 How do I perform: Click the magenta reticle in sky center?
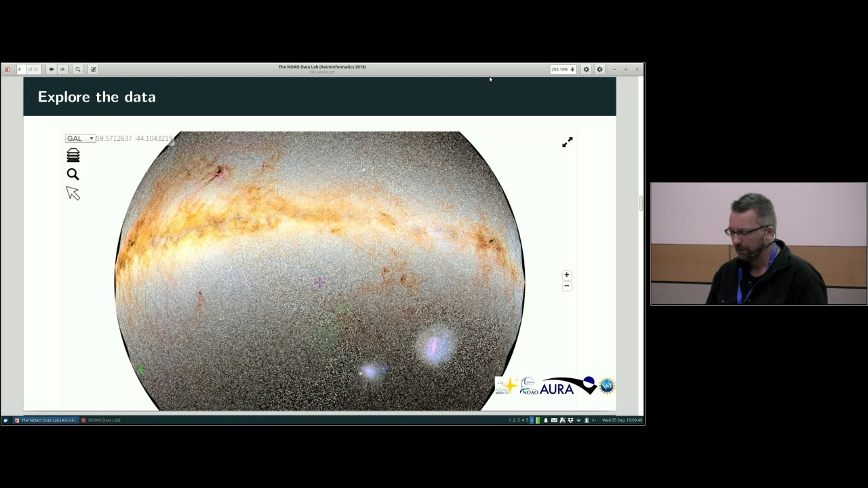point(319,282)
